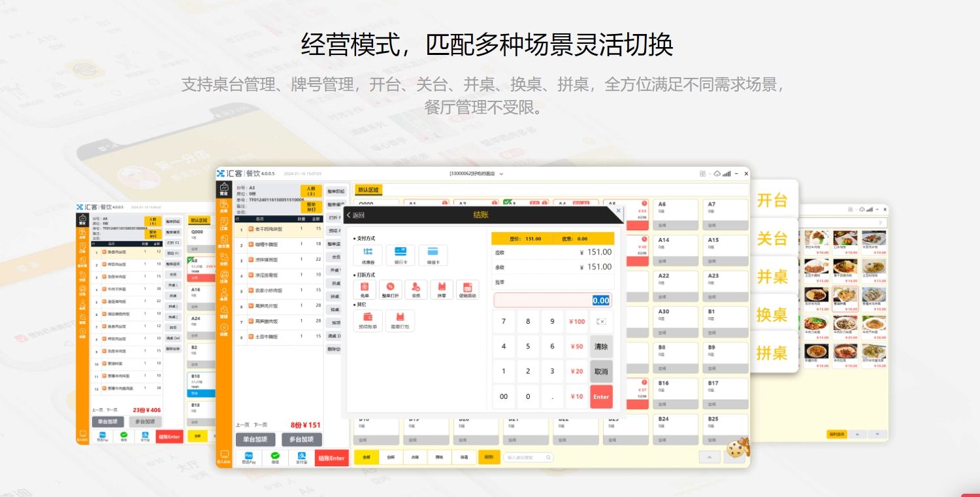Image resolution: width=980 pixels, height=497 pixels.
Task: Close the 结账 checkout dialog
Action: 619,211
